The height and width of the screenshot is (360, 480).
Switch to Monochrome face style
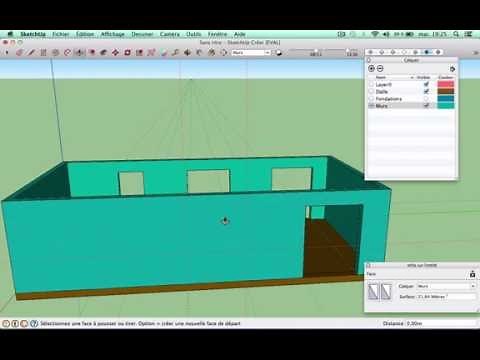(438, 52)
